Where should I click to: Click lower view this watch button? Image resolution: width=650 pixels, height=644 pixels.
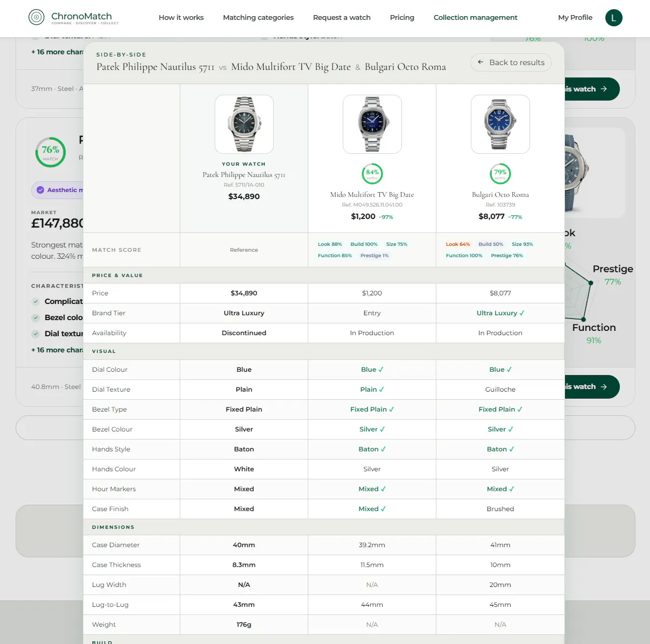coord(591,387)
